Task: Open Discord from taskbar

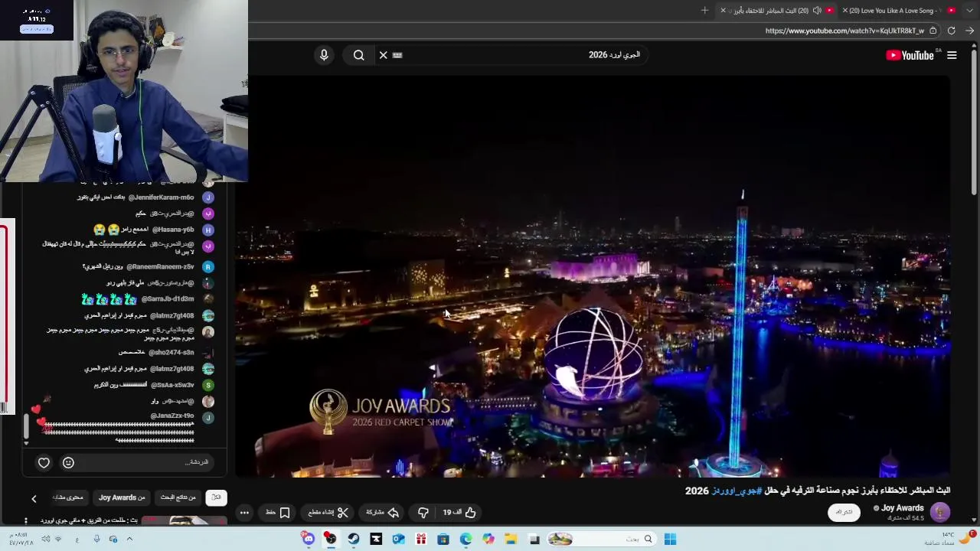Action: pyautogui.click(x=308, y=540)
